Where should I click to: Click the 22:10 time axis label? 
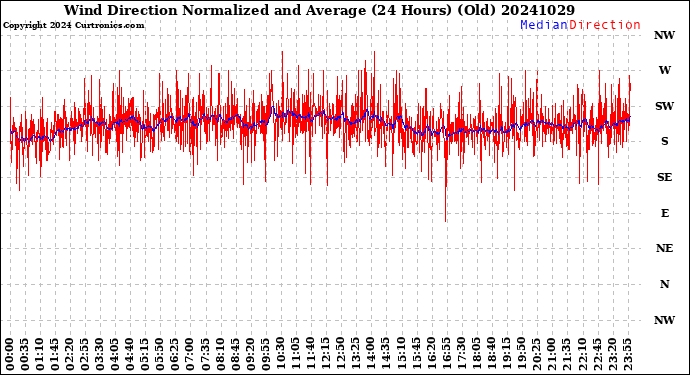coord(582,354)
